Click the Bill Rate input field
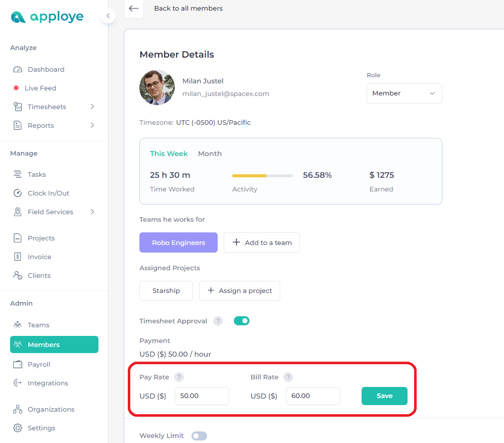The image size is (504, 443). coord(313,396)
